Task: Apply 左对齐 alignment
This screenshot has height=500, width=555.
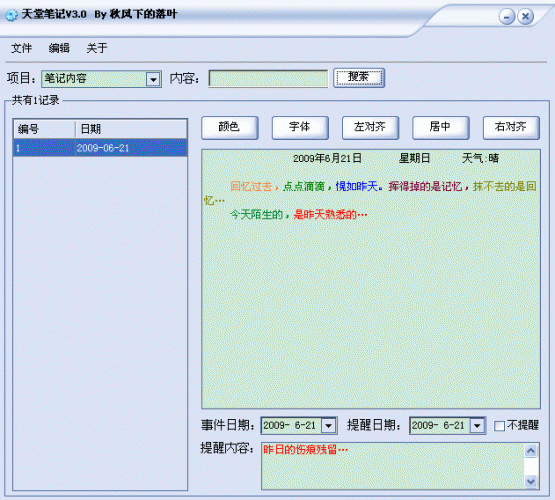Action: (x=370, y=127)
